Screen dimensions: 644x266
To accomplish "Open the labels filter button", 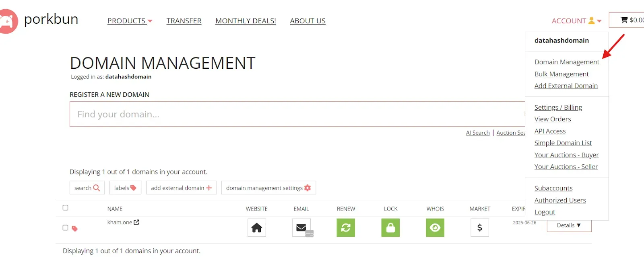I will coord(125,188).
